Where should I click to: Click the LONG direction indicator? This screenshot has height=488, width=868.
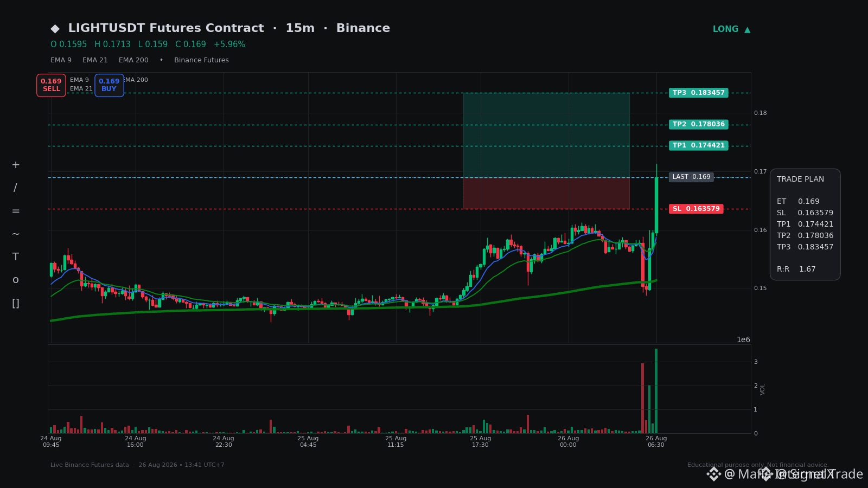coord(731,29)
